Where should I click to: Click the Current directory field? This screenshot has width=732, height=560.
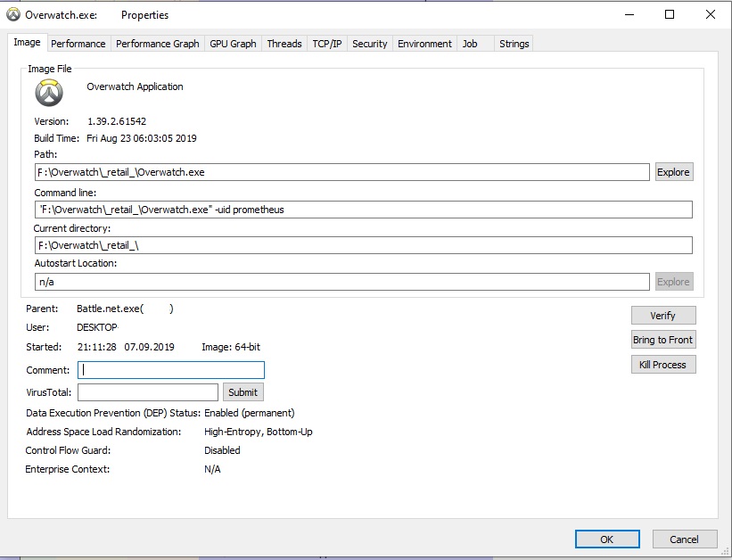[x=363, y=245]
